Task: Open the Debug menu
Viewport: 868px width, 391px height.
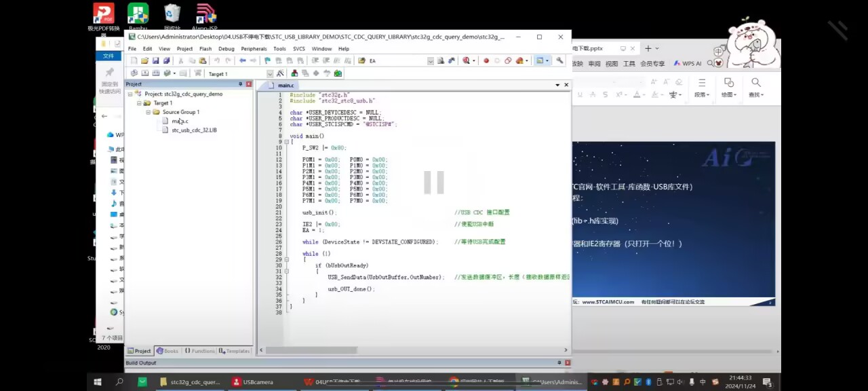Action: [226, 49]
